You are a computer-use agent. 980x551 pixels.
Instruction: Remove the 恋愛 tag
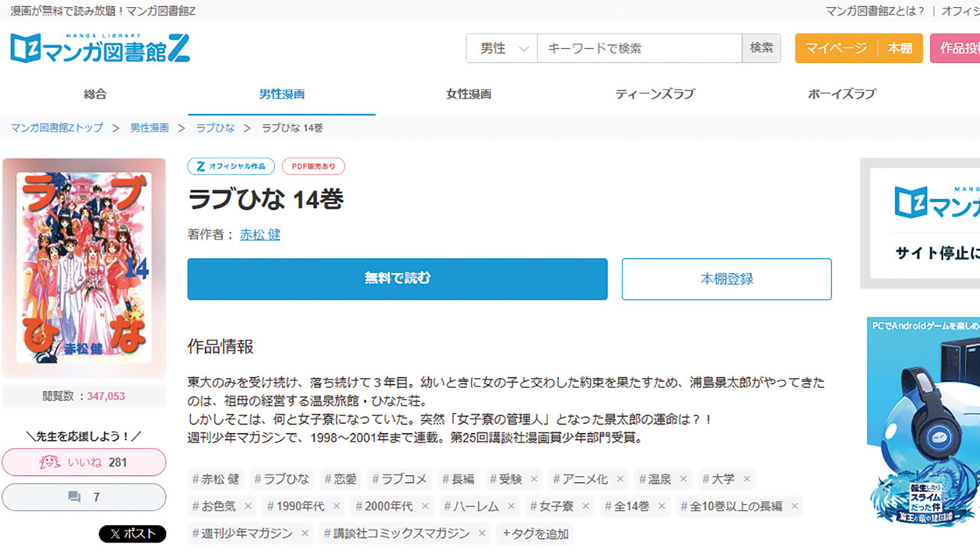[340, 478]
